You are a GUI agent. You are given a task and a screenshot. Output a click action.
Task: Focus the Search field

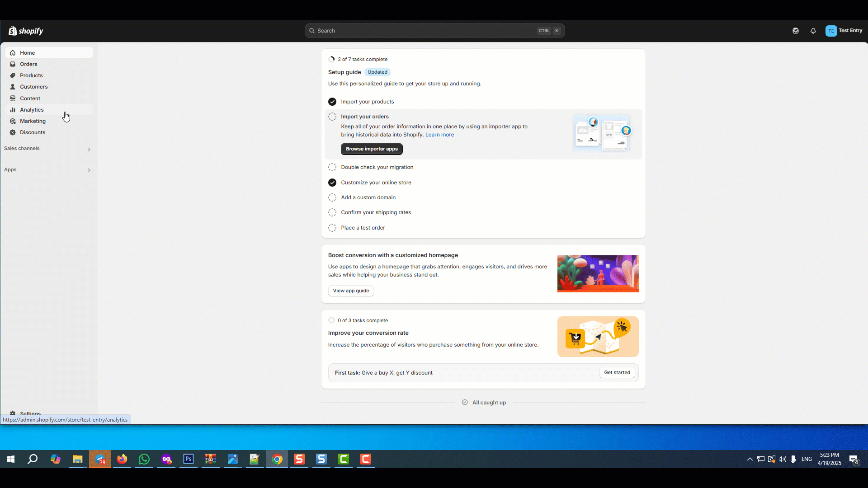425,31
